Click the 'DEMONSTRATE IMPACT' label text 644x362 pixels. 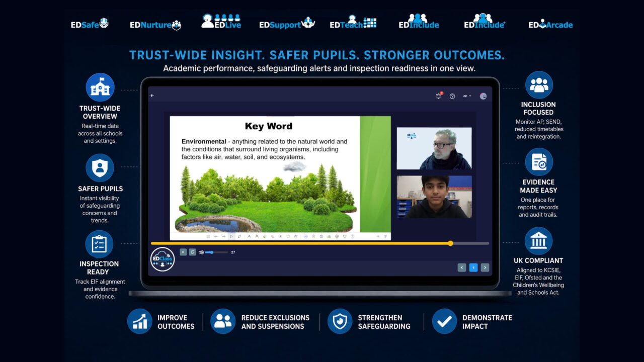click(487, 322)
